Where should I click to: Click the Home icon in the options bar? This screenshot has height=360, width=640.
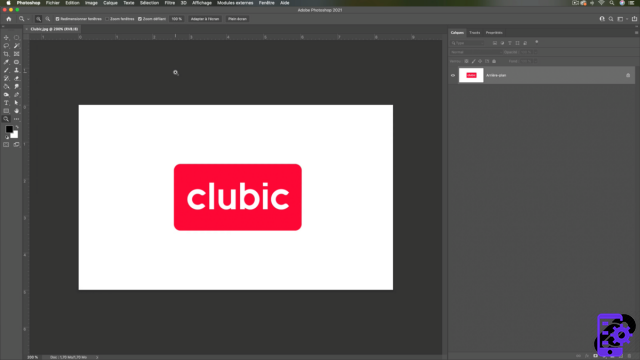pos(9,19)
